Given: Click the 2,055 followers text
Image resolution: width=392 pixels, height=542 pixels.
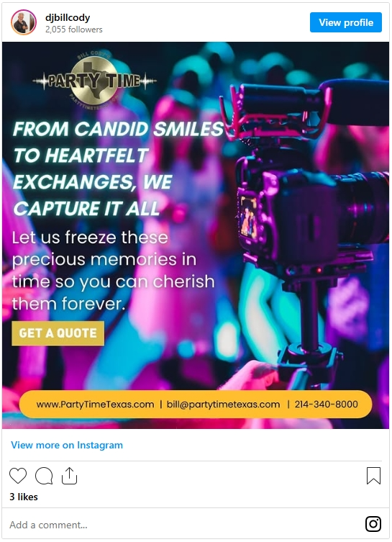Looking at the screenshot, I should 73,30.
